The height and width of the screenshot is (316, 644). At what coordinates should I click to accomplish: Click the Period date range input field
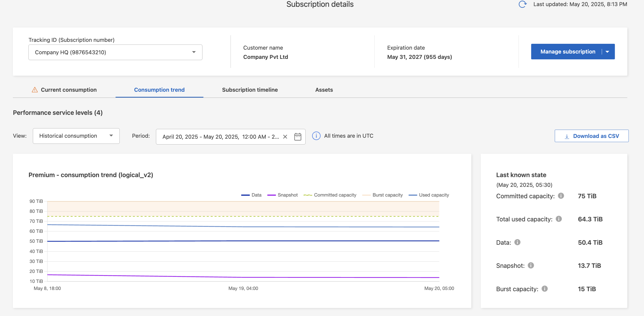220,137
